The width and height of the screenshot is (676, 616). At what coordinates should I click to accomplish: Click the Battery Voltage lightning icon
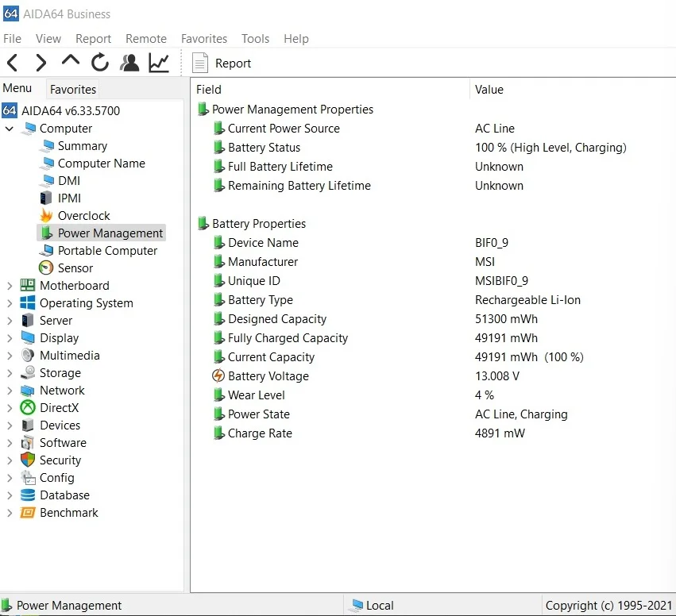(x=218, y=375)
